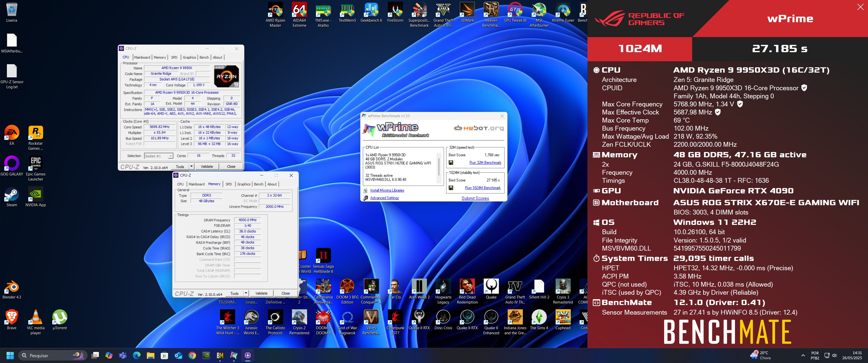Open the TestMem5 desktop shortcut
This screenshot has height=363, width=868.
[347, 12]
